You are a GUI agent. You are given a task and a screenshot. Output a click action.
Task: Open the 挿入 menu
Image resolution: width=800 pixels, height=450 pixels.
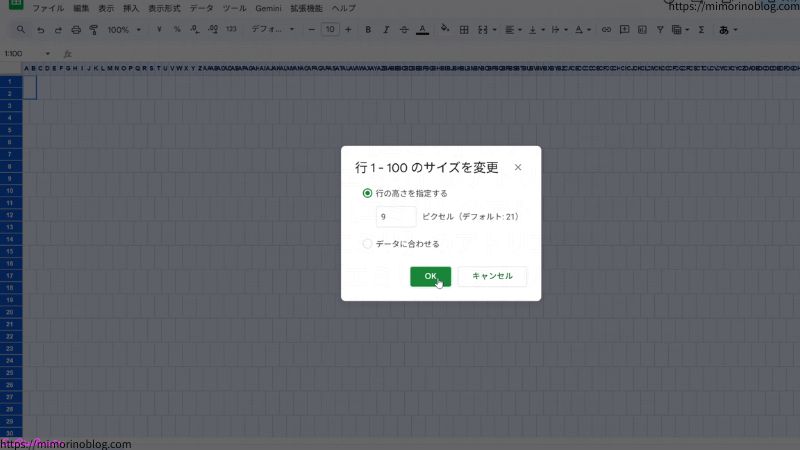131,8
